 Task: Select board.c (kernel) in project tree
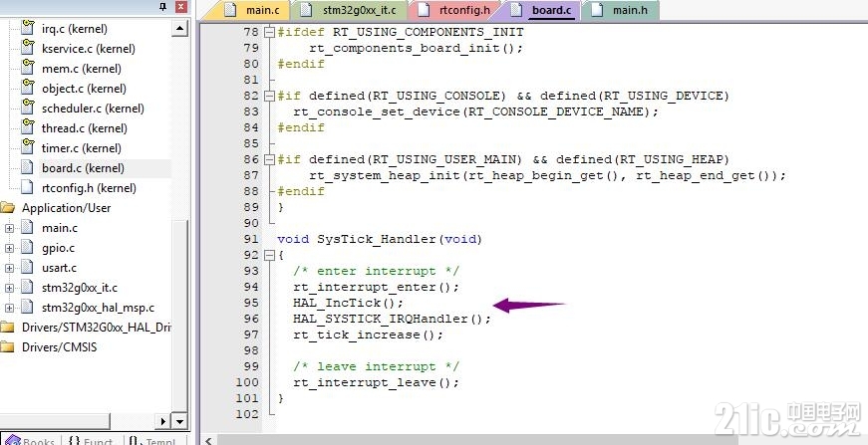pos(83,168)
